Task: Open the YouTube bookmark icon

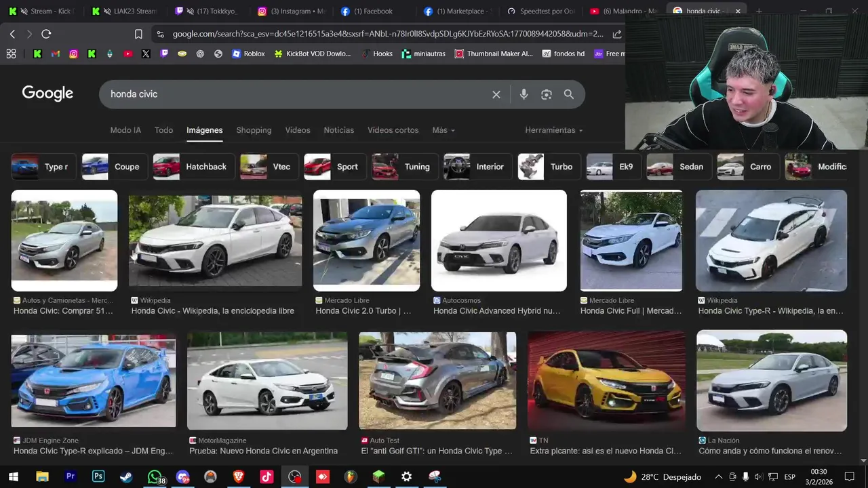Action: [x=128, y=54]
